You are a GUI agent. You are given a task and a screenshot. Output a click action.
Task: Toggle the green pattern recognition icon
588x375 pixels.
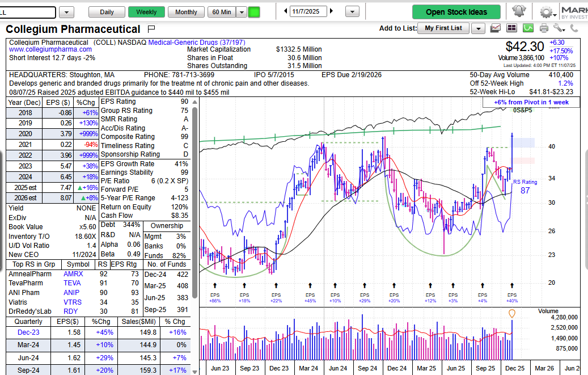528,28
